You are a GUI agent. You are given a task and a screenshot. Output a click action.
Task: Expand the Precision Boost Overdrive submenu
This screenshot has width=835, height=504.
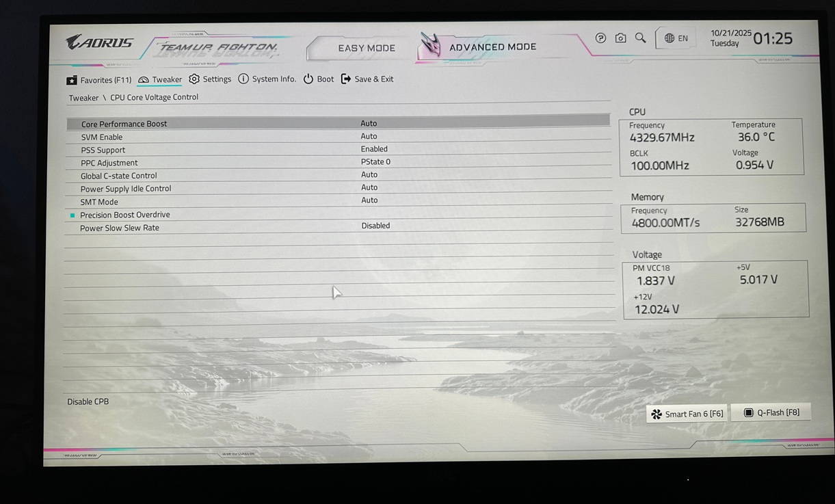(124, 215)
